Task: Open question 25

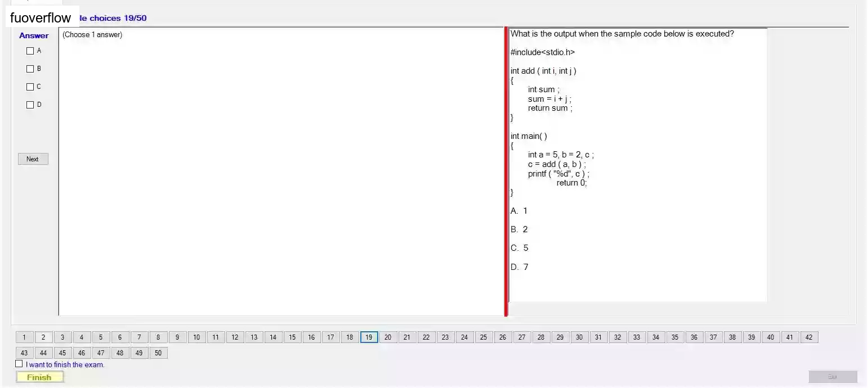Action: pos(484,337)
